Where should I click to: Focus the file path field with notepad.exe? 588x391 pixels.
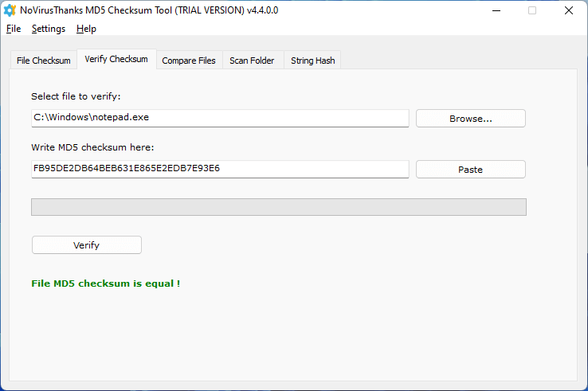tap(220, 118)
